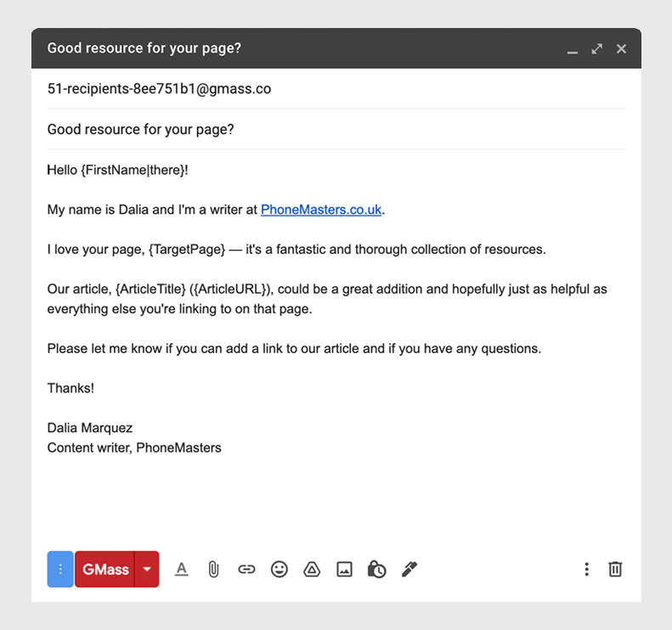
Task: Insert photo with image icon
Action: [345, 569]
